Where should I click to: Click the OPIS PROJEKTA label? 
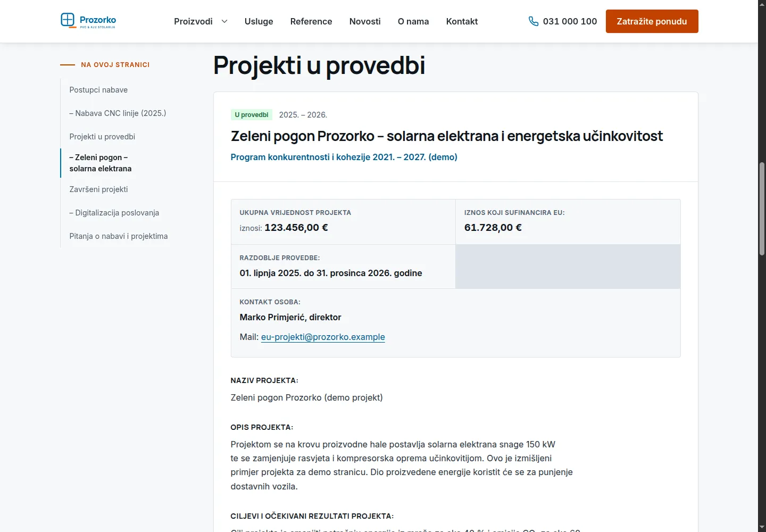pyautogui.click(x=262, y=427)
